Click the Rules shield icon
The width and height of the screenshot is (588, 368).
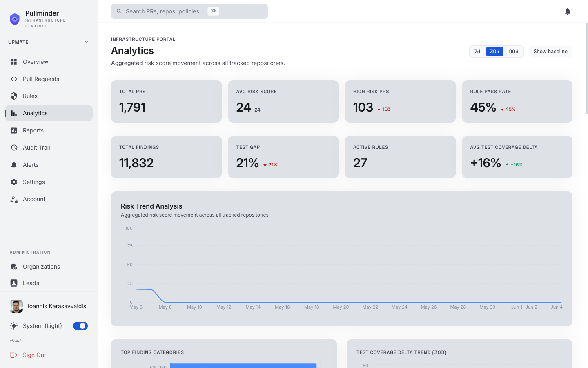click(x=14, y=96)
